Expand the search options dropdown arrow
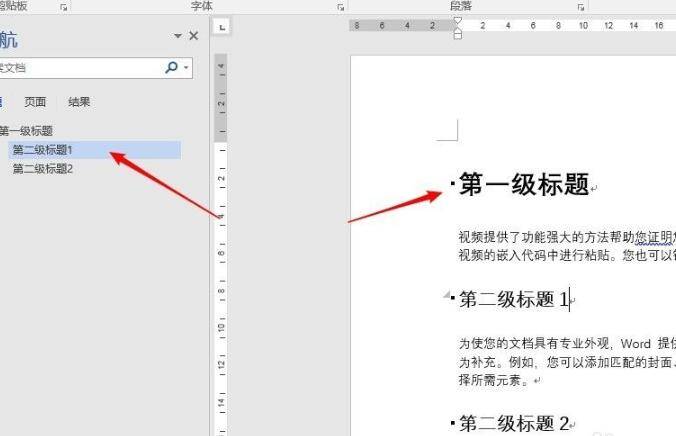Viewport: 676px width, 436px height. tap(185, 68)
